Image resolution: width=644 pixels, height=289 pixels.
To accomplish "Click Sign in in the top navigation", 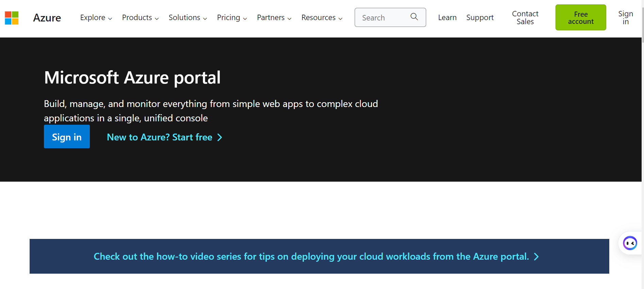I will point(626,18).
